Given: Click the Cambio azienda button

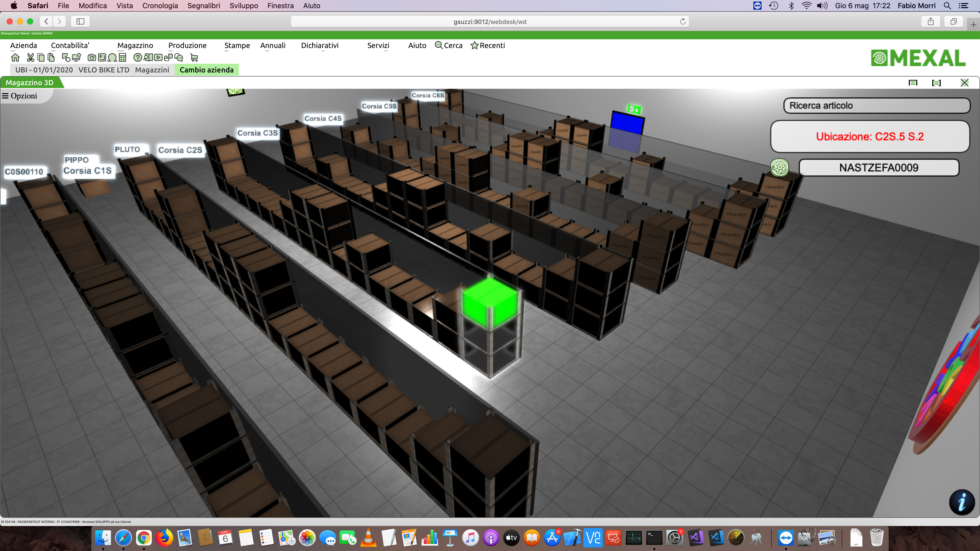Looking at the screenshot, I should [206, 70].
